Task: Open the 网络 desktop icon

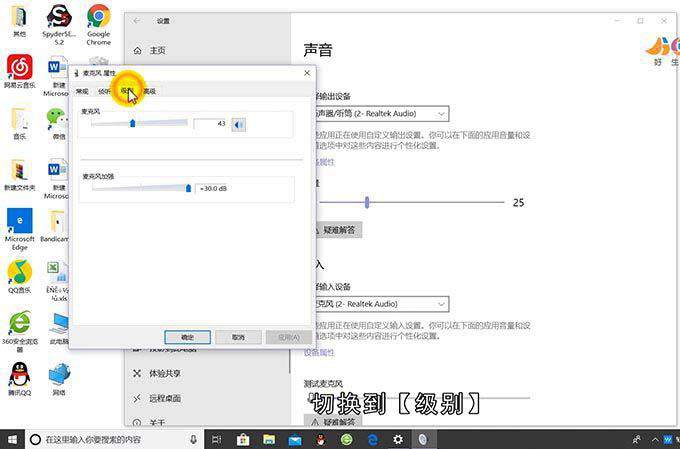Action: coord(59,379)
